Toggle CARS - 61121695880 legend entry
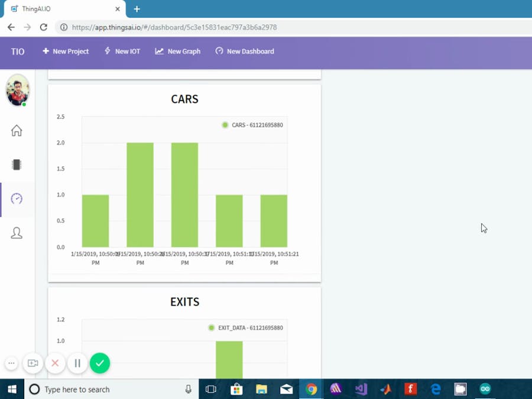The image size is (532, 399). 252,125
